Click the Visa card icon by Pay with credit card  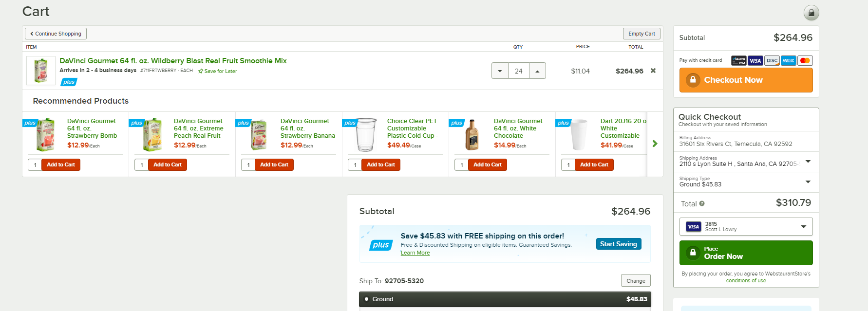755,61
